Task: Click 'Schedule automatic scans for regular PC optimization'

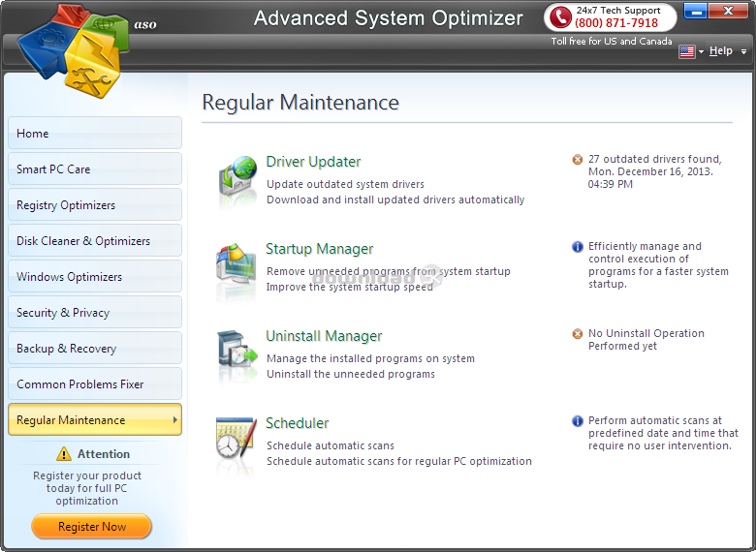Action: (399, 461)
